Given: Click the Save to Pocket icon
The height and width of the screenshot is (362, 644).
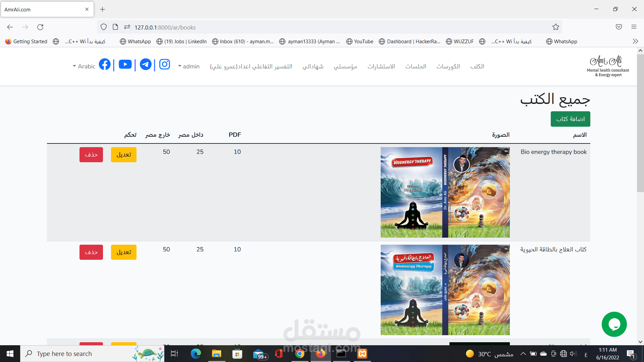Looking at the screenshot, I should click(x=619, y=27).
